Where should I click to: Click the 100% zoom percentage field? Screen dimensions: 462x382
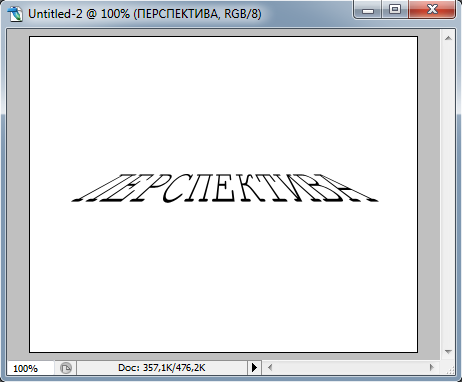point(30,368)
